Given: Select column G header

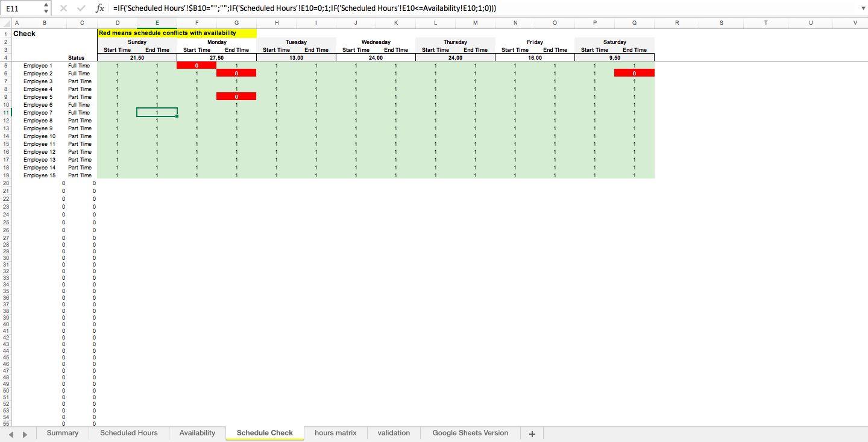Looking at the screenshot, I should click(236, 23).
